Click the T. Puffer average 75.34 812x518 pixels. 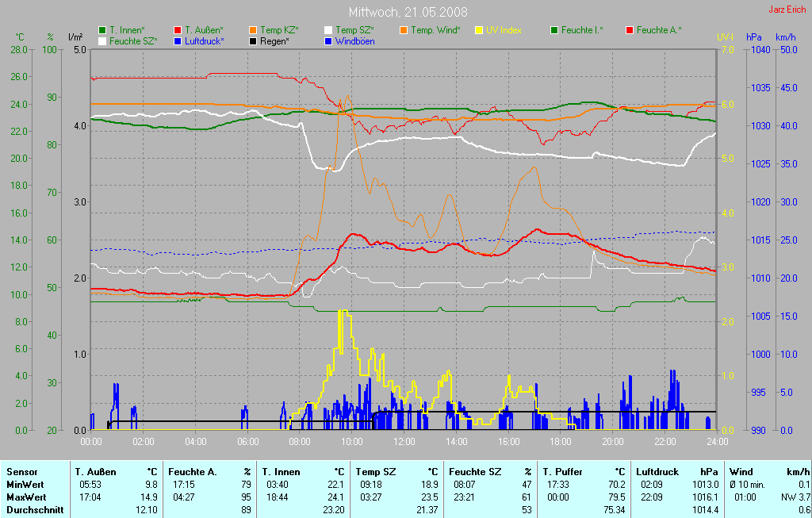click(x=615, y=510)
